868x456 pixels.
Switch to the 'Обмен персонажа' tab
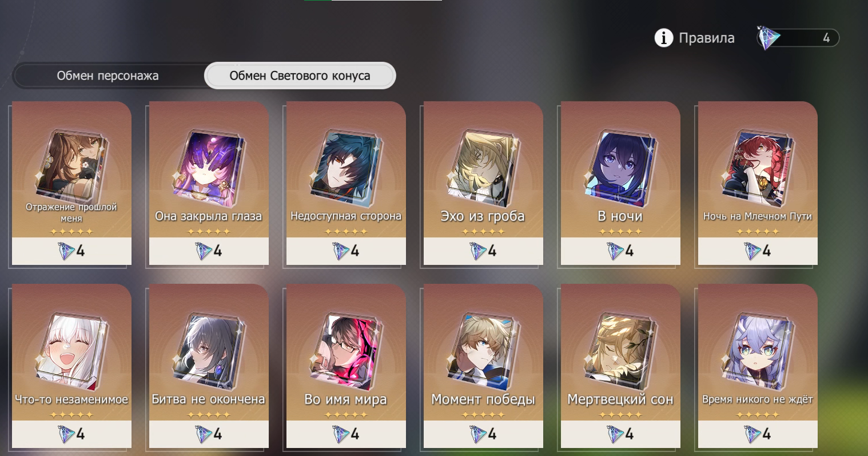pyautogui.click(x=108, y=76)
